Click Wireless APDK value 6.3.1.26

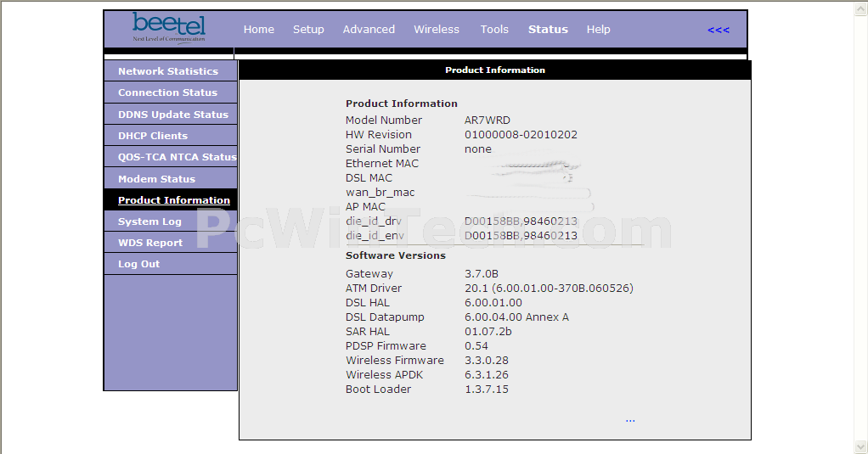point(486,374)
